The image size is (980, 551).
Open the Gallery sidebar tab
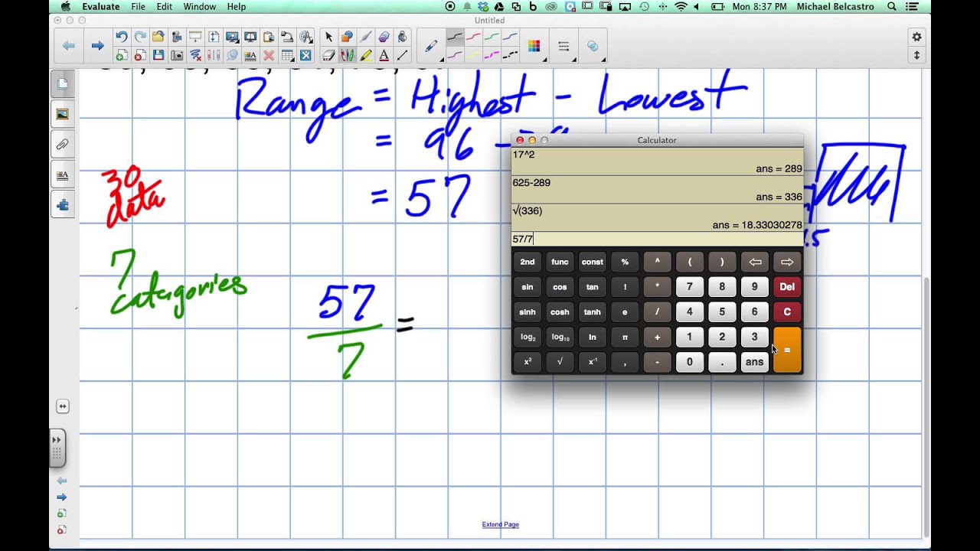tap(63, 113)
